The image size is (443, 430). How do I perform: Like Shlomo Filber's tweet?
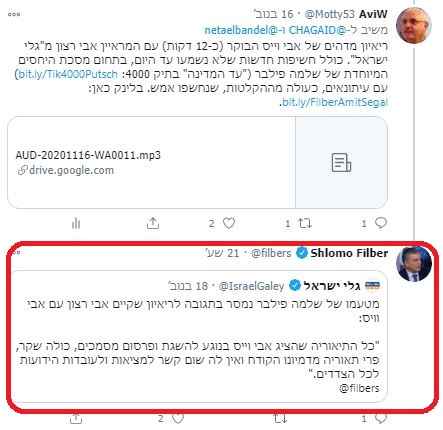pos(178,419)
